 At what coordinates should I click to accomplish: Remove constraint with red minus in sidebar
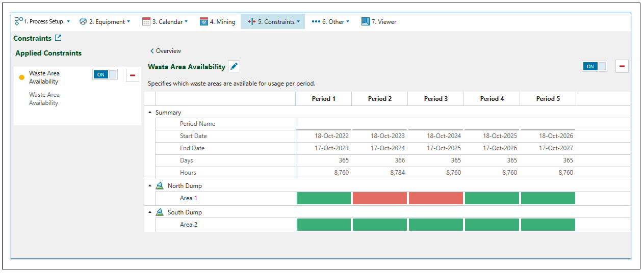click(x=133, y=75)
